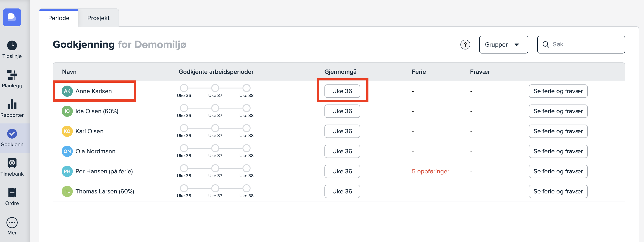This screenshot has height=242, width=644.
Task: Click the PH avatar for Per Hansen
Action: pyautogui.click(x=67, y=171)
